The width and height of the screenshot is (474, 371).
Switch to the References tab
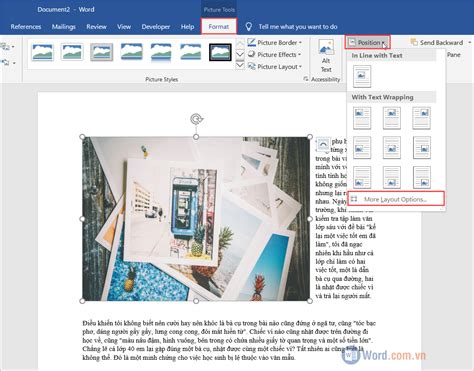click(26, 27)
